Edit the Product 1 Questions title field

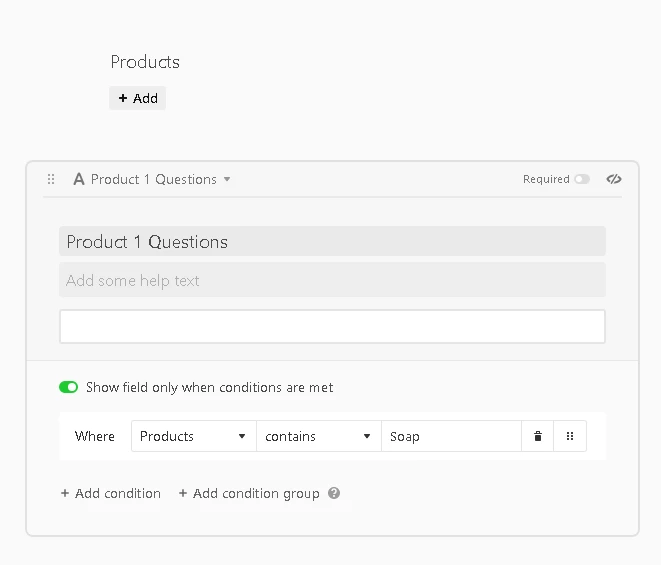click(x=332, y=241)
